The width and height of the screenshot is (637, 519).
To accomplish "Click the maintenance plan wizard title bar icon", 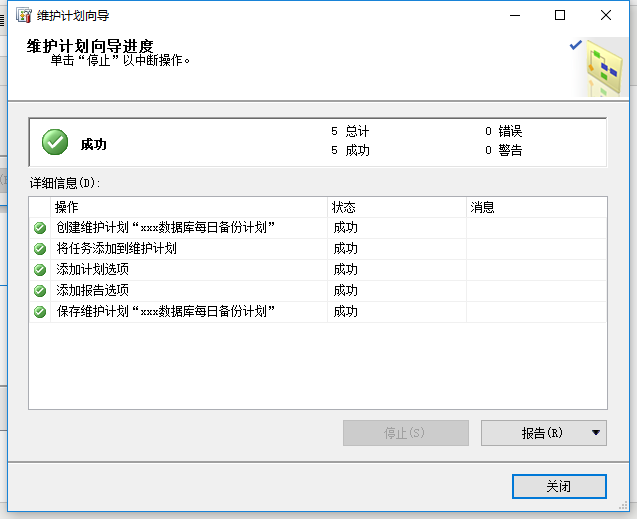I will 24,15.
